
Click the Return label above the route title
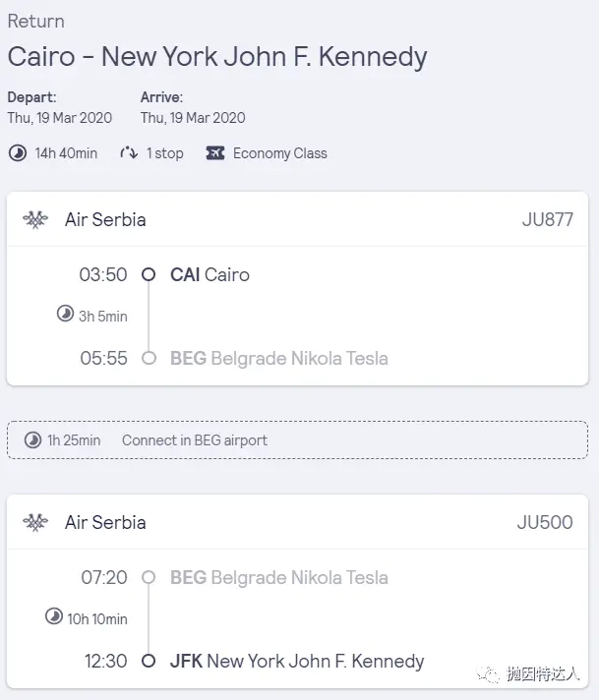coord(36,21)
